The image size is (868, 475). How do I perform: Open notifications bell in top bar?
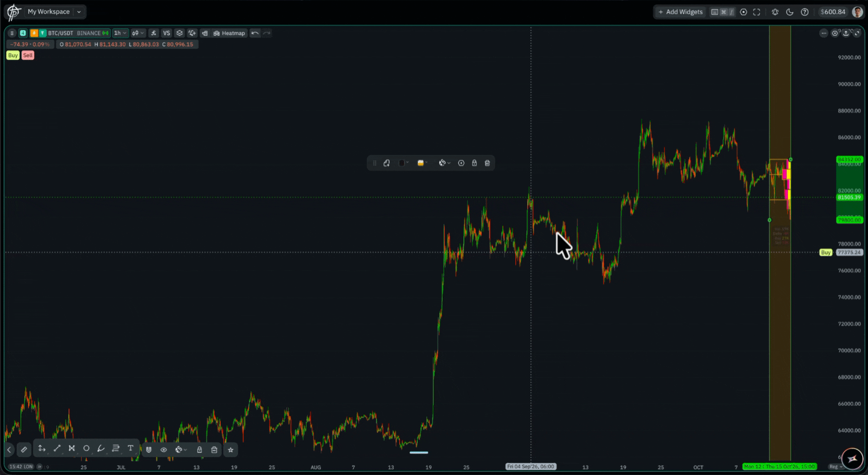tap(775, 12)
